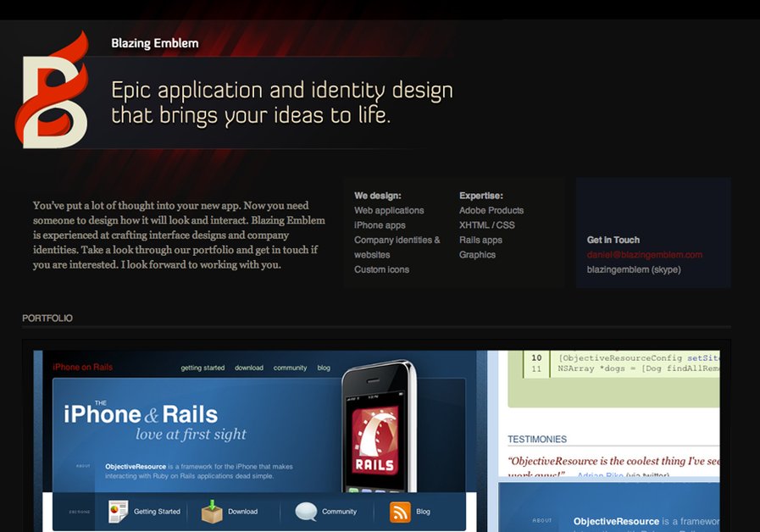Click the 'TESTIMONIES' heading
The width and height of the screenshot is (760, 532).
click(537, 440)
